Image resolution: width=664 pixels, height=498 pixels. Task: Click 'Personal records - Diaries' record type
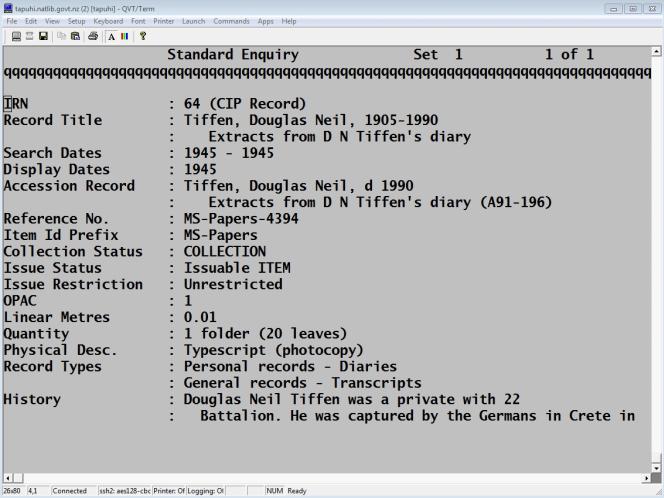[x=290, y=367]
